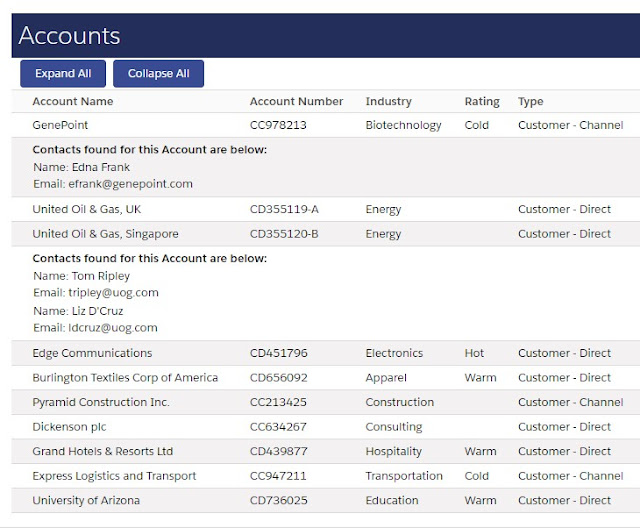The height and width of the screenshot is (528, 640).
Task: Click the Transportation industry cell
Action: click(x=404, y=476)
